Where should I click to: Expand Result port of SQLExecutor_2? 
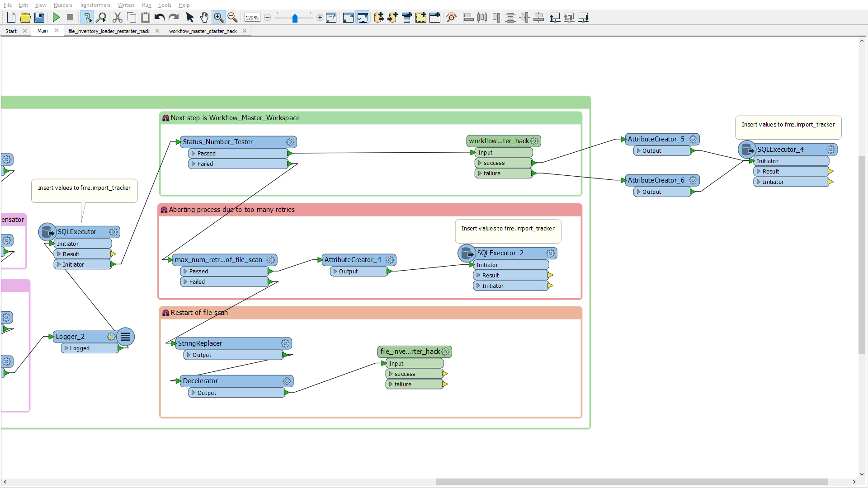click(478, 275)
